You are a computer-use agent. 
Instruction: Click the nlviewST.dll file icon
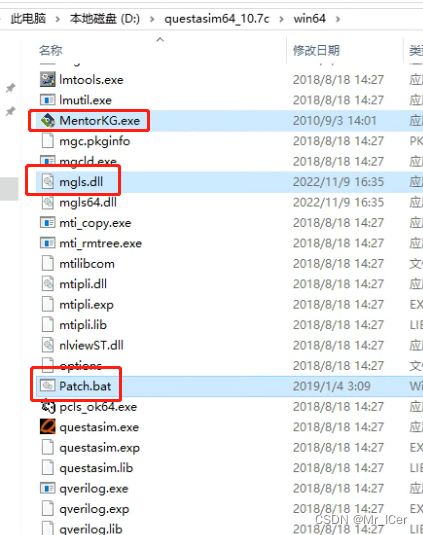pos(47,345)
